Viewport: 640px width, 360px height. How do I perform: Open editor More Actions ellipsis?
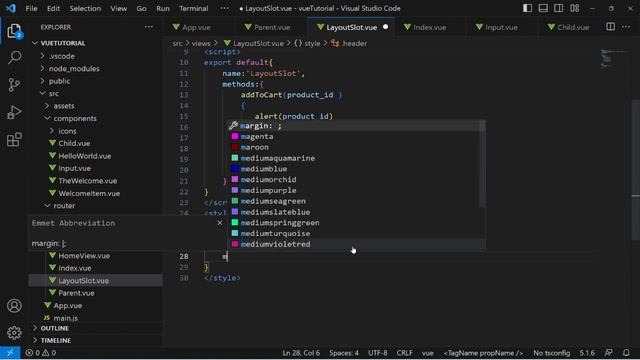[626, 27]
